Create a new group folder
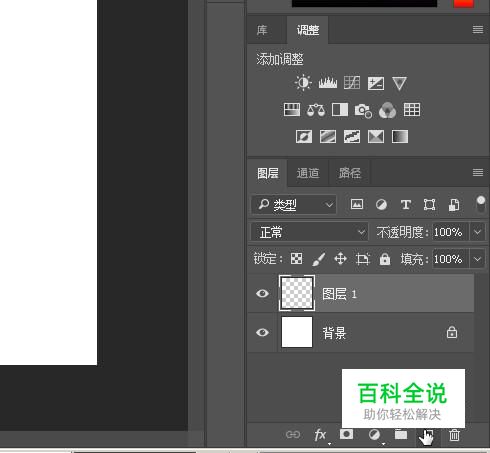The width and height of the screenshot is (490, 453). [401, 435]
